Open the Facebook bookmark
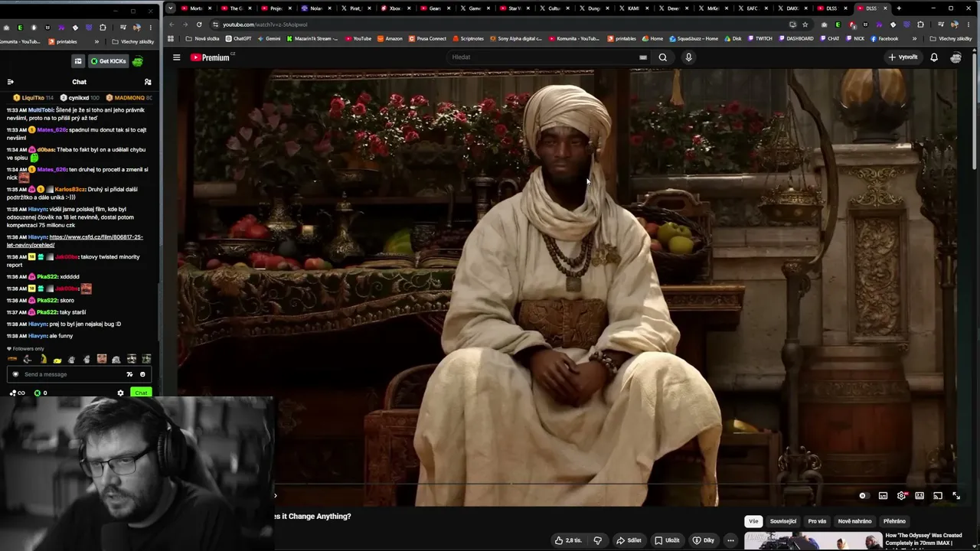The image size is (980, 551). click(884, 39)
